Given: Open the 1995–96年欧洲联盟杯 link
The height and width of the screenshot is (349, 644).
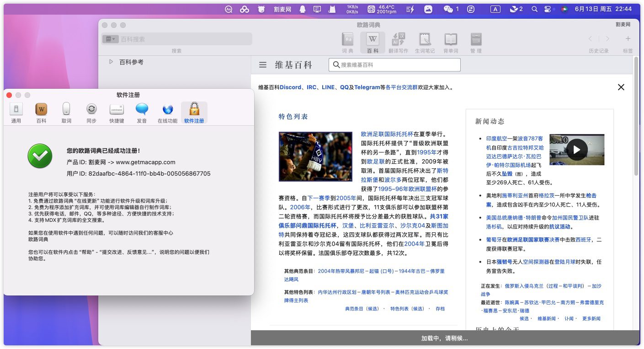Looking at the screenshot, I should point(408,188).
